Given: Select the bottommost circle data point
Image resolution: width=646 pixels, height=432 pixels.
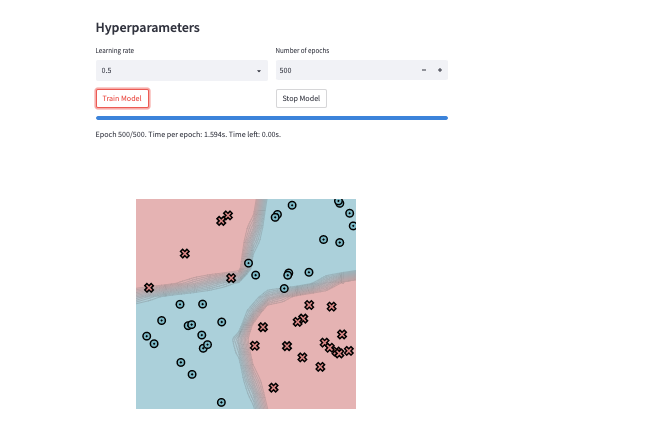Looking at the screenshot, I should tap(221, 402).
